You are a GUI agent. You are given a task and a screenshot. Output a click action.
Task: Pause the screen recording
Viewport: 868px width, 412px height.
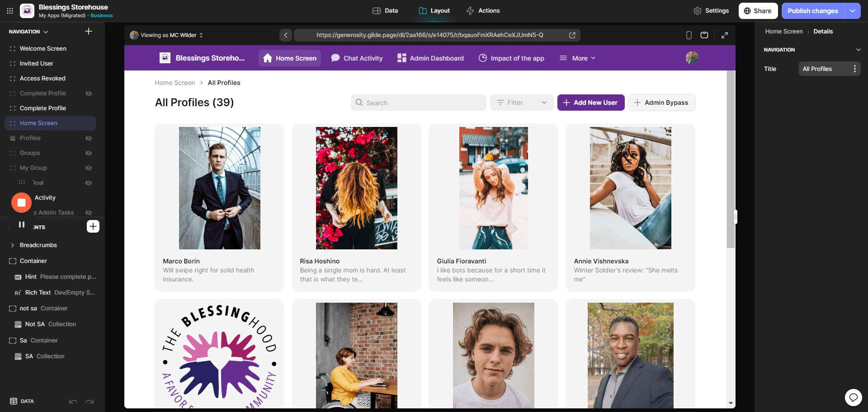coord(22,225)
